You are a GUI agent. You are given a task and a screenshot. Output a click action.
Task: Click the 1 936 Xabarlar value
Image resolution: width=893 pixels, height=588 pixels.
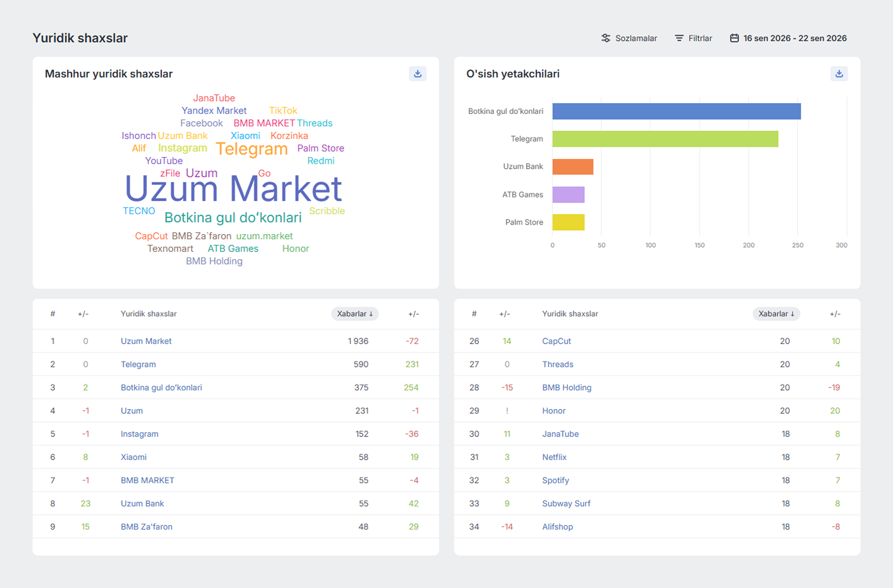pyautogui.click(x=358, y=341)
